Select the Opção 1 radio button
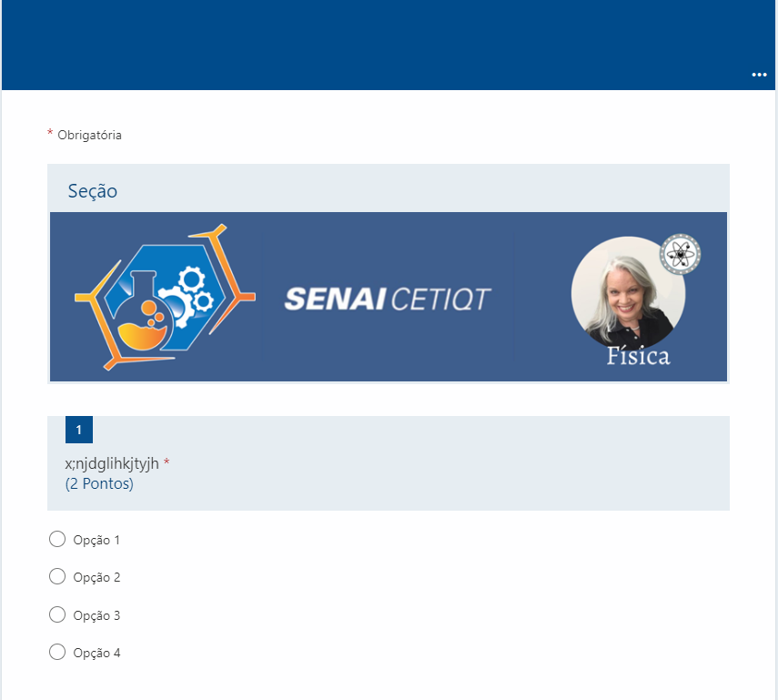Viewport: 778px width, 700px height. (x=57, y=539)
